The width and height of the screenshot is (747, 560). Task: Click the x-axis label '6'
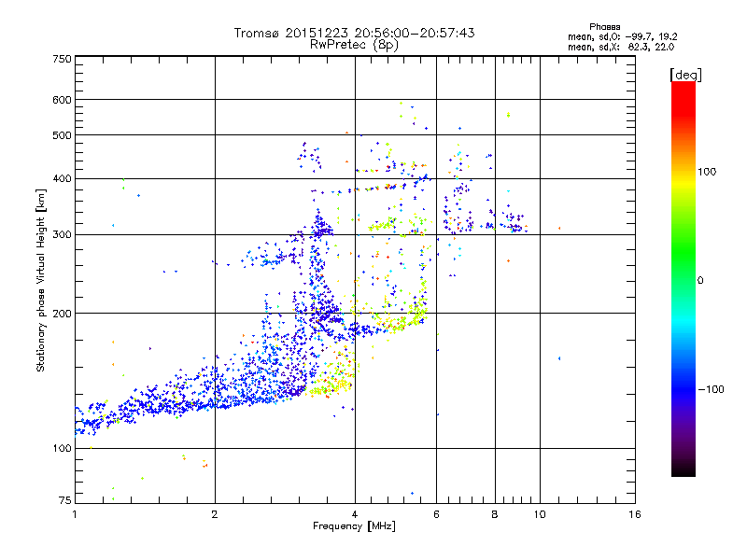pos(436,514)
